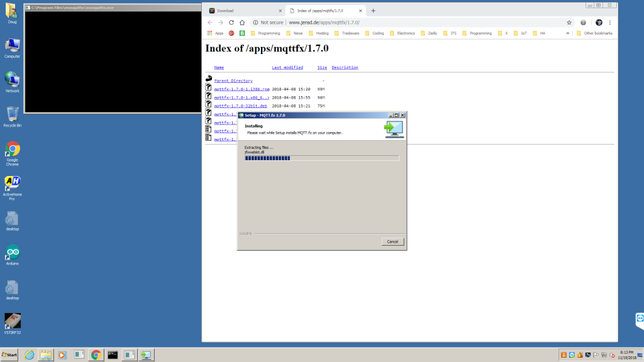
Task: Bookmark this page with the star
Action: click(x=569, y=23)
